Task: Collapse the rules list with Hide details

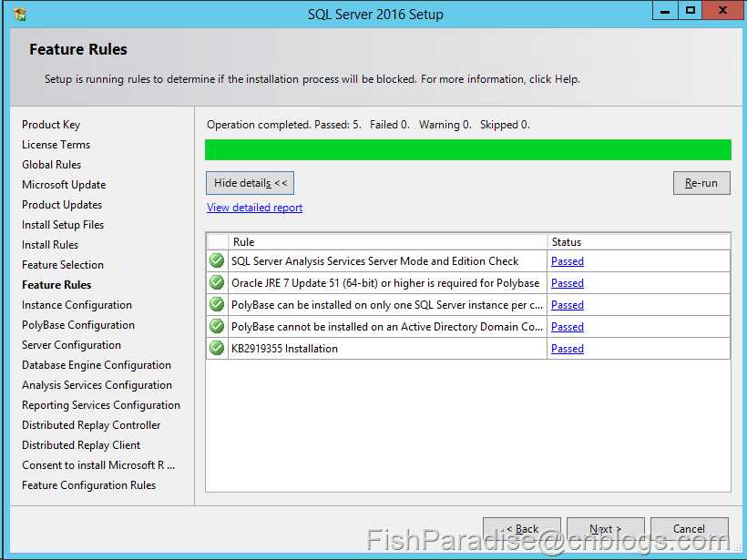Action: pos(251,183)
